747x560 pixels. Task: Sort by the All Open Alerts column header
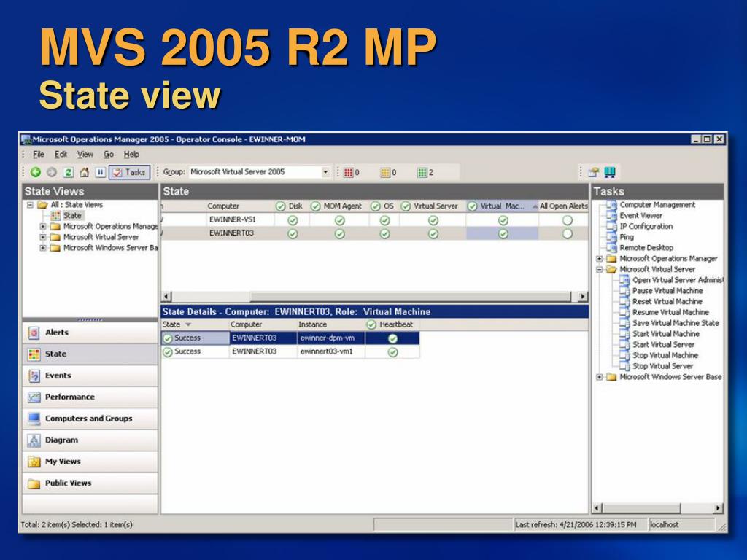click(562, 206)
